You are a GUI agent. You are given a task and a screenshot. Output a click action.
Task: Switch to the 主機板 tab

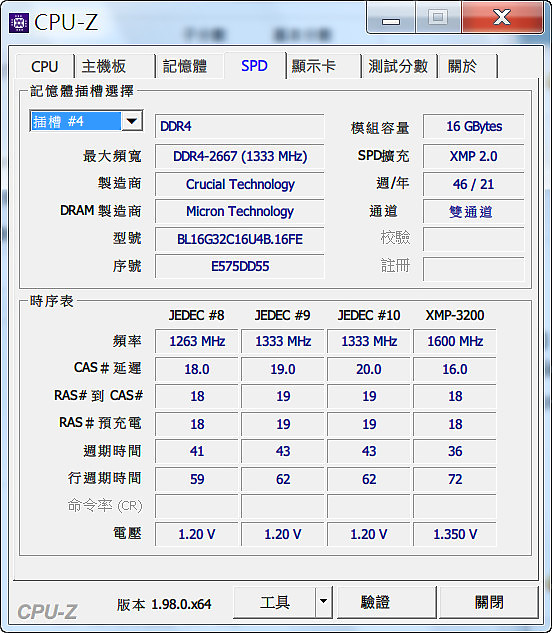pyautogui.click(x=115, y=66)
